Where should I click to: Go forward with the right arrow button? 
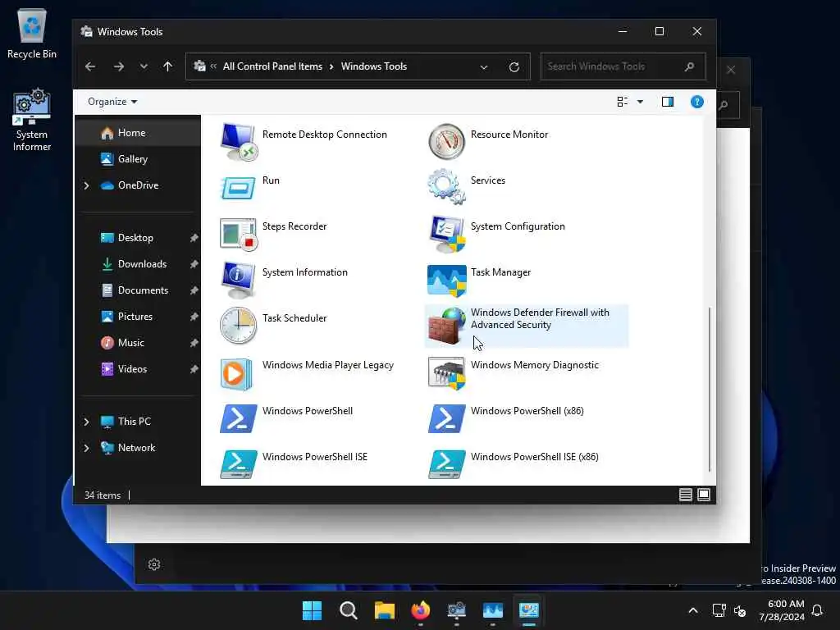point(118,66)
